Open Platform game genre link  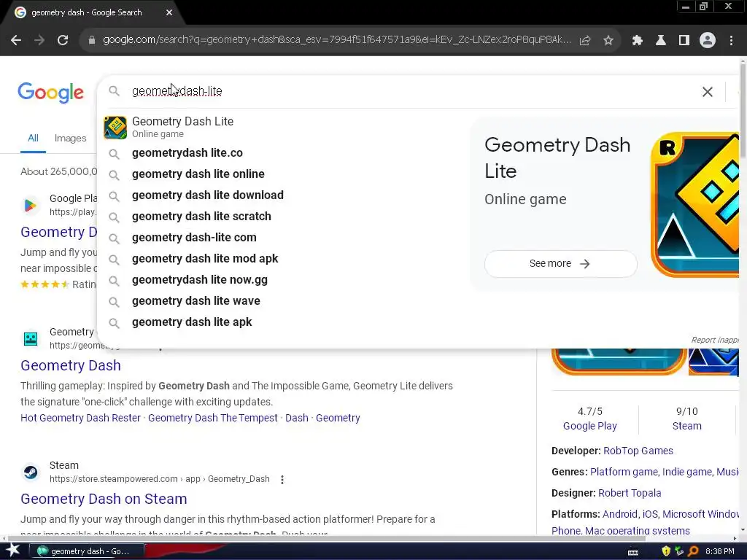click(x=624, y=472)
